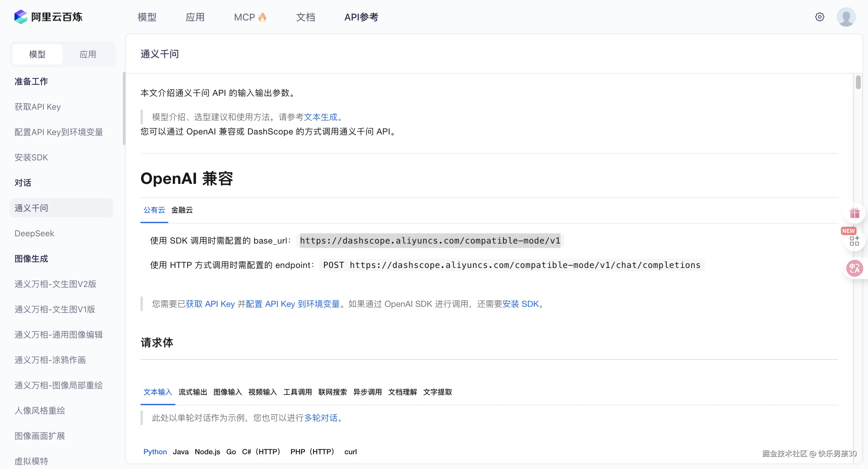Click the red gift box icon
This screenshot has height=469, width=868.
click(854, 213)
